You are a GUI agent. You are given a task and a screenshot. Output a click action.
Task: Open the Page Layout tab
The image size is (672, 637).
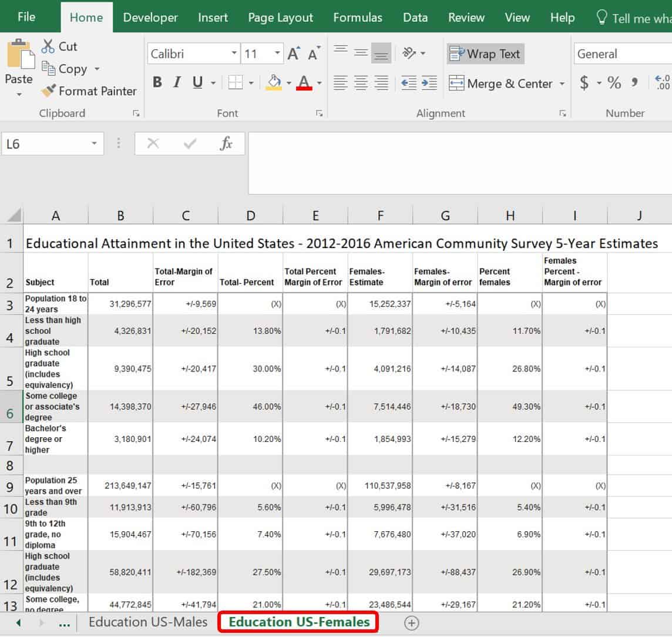pos(280,17)
